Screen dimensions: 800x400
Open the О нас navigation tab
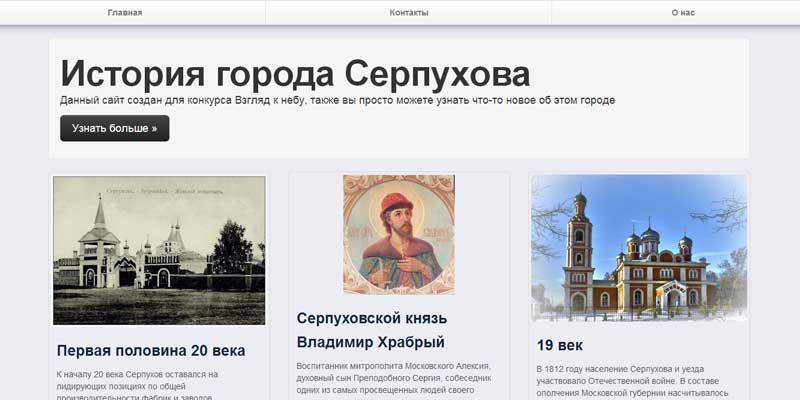pos(683,13)
